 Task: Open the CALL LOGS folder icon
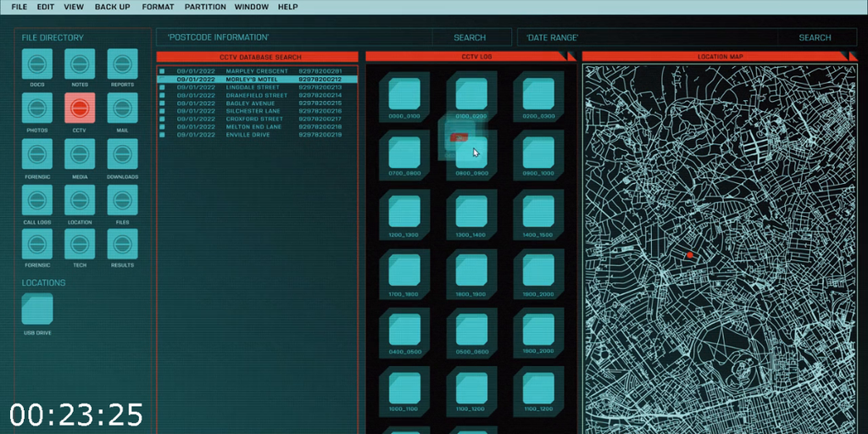point(37,200)
